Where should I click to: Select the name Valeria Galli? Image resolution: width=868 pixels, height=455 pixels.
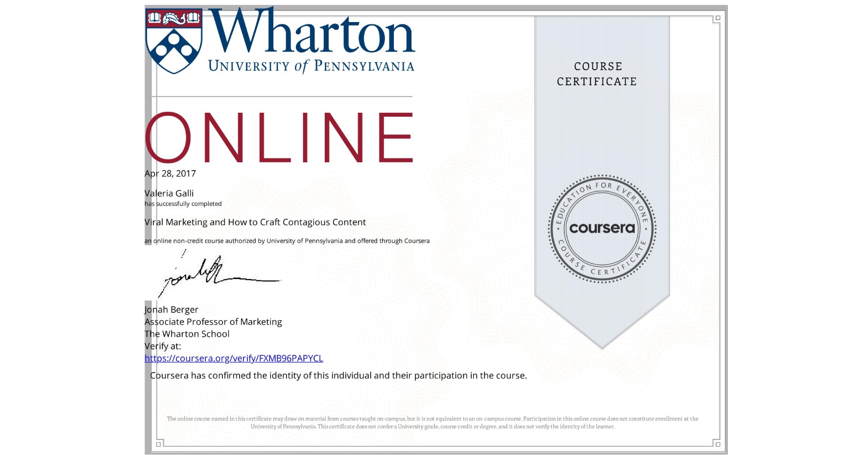[169, 193]
